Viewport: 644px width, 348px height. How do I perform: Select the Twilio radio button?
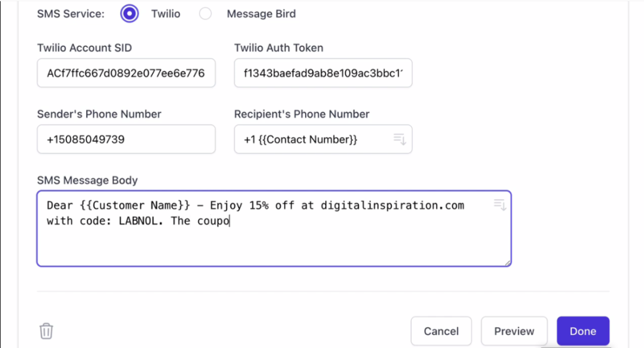[130, 14]
